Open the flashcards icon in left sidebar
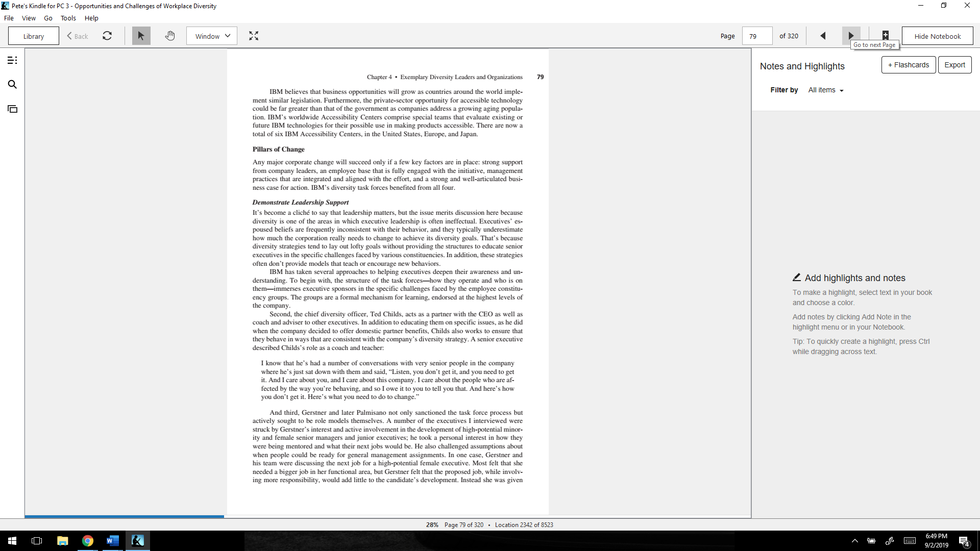980x551 pixels. tap(12, 109)
